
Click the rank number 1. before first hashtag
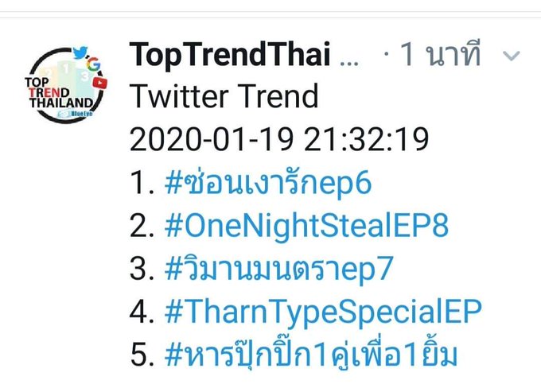point(142,183)
